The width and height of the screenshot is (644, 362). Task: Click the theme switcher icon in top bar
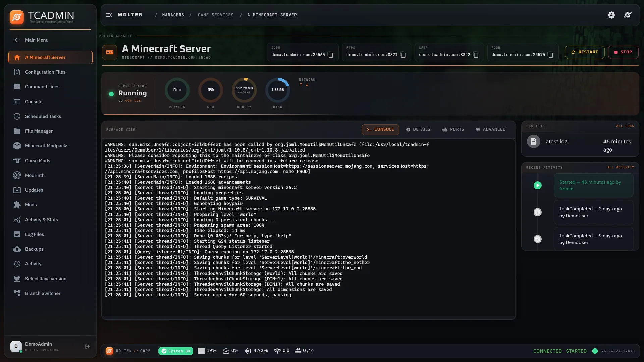(611, 15)
